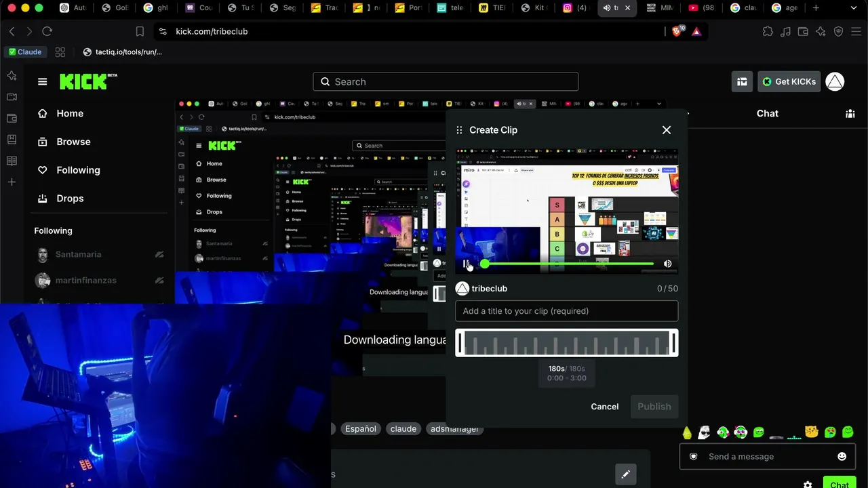Open chat viewers list icon

850,114
